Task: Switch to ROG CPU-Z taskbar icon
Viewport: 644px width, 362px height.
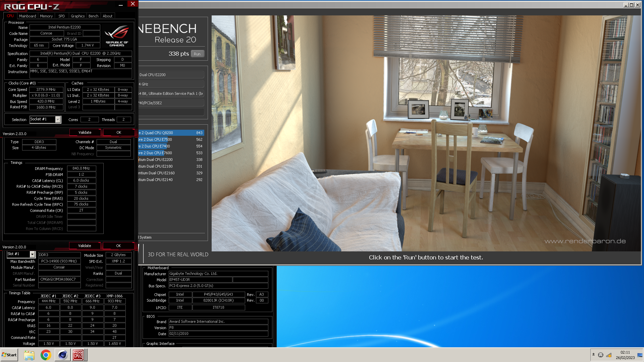Action: (78, 355)
